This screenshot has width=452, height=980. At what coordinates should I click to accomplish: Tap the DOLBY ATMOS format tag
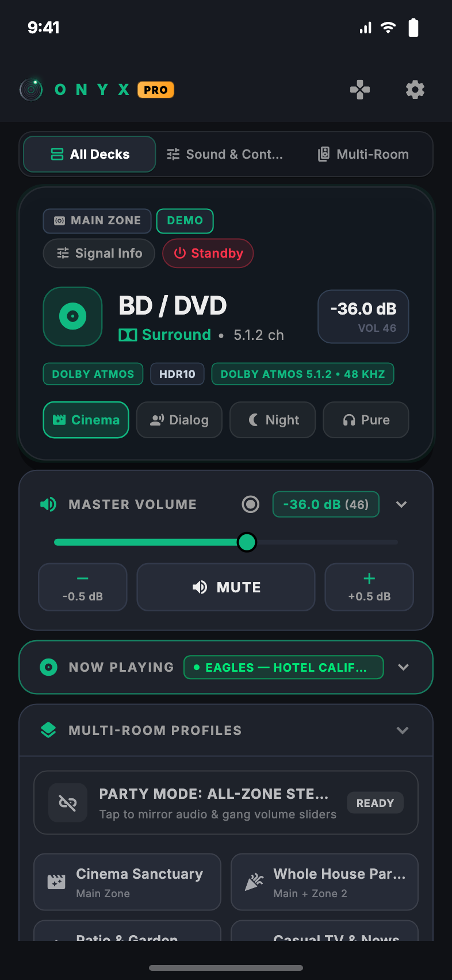point(93,374)
